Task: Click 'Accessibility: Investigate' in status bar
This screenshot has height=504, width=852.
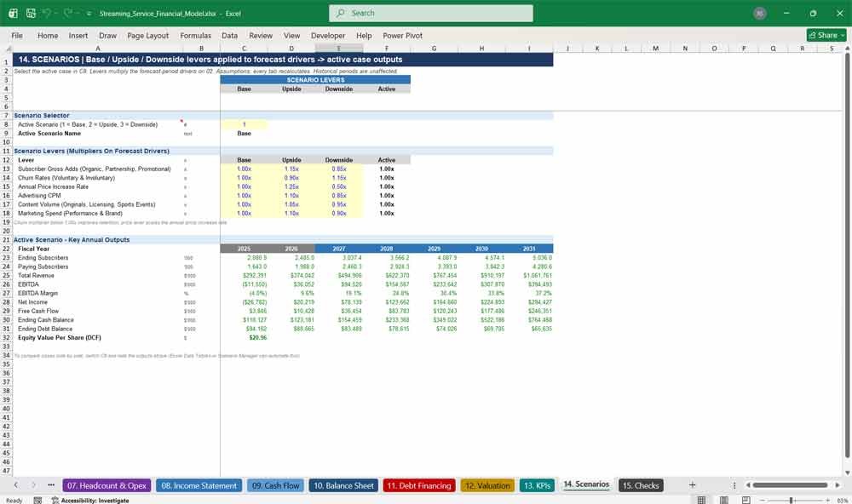Action: tap(90, 501)
